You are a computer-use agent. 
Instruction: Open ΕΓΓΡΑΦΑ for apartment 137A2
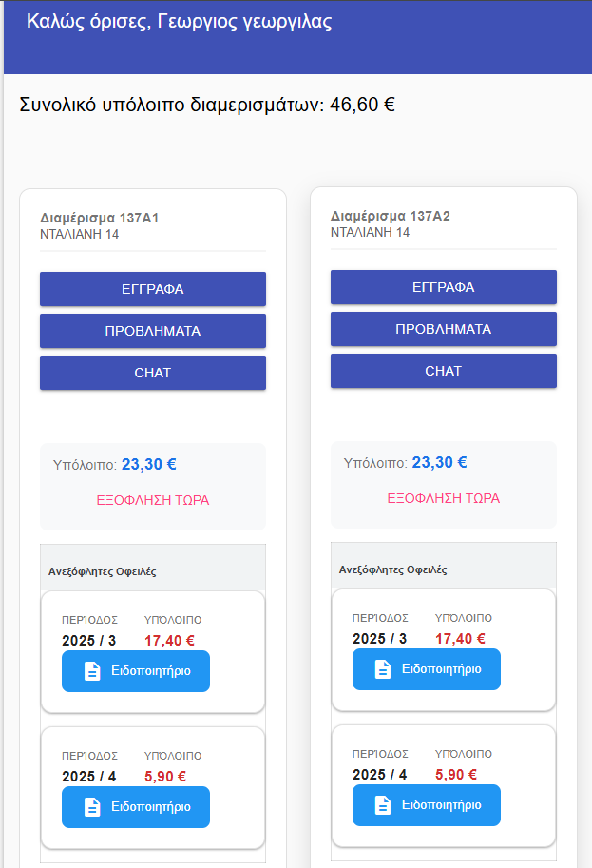443,286
